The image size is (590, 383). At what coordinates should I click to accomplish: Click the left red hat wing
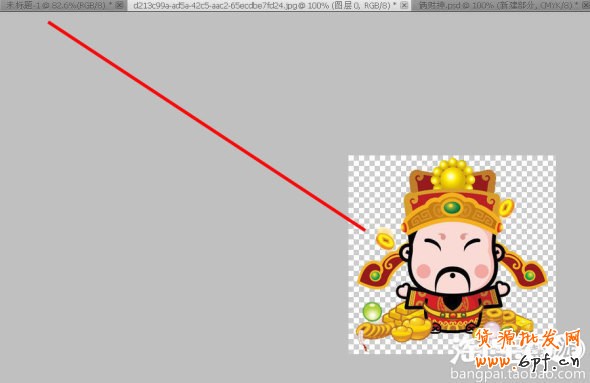point(380,270)
